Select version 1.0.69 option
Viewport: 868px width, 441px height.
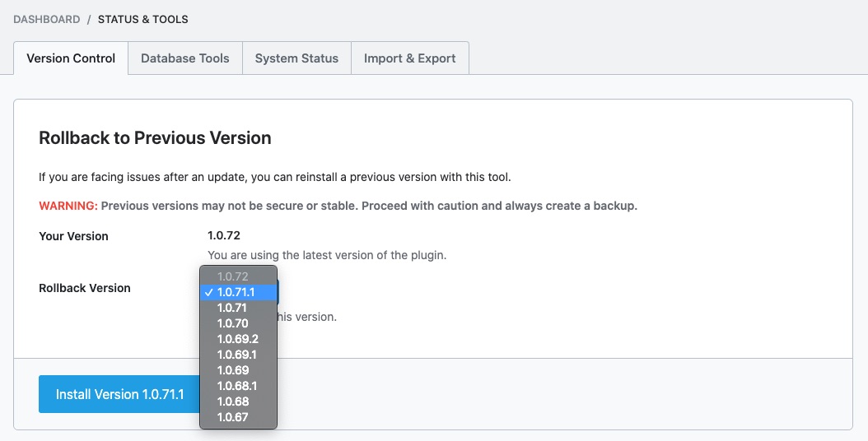click(239, 370)
